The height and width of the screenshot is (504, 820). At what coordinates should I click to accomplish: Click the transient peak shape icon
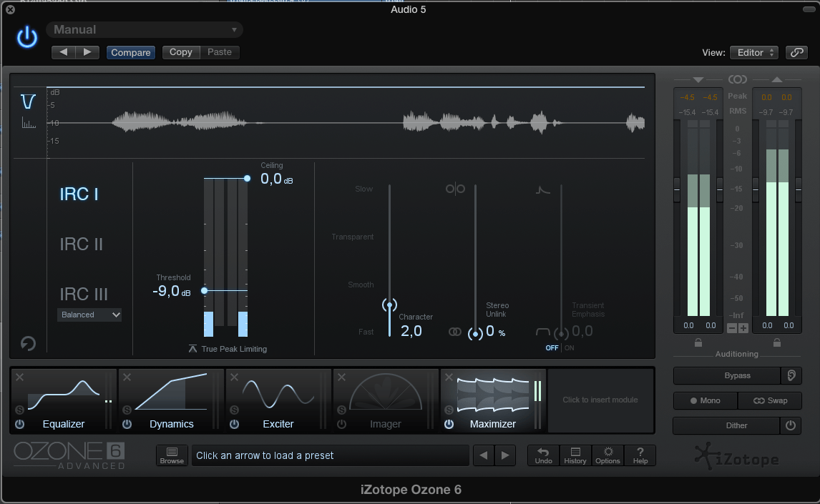click(x=543, y=190)
